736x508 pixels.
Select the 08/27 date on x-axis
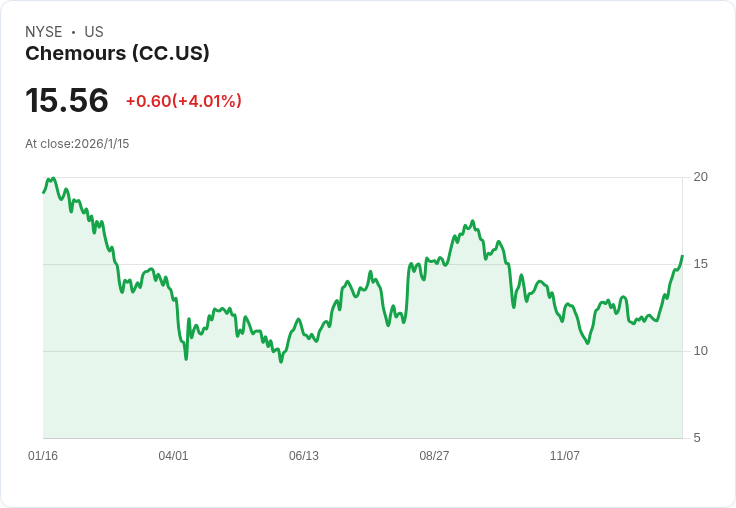pos(434,455)
